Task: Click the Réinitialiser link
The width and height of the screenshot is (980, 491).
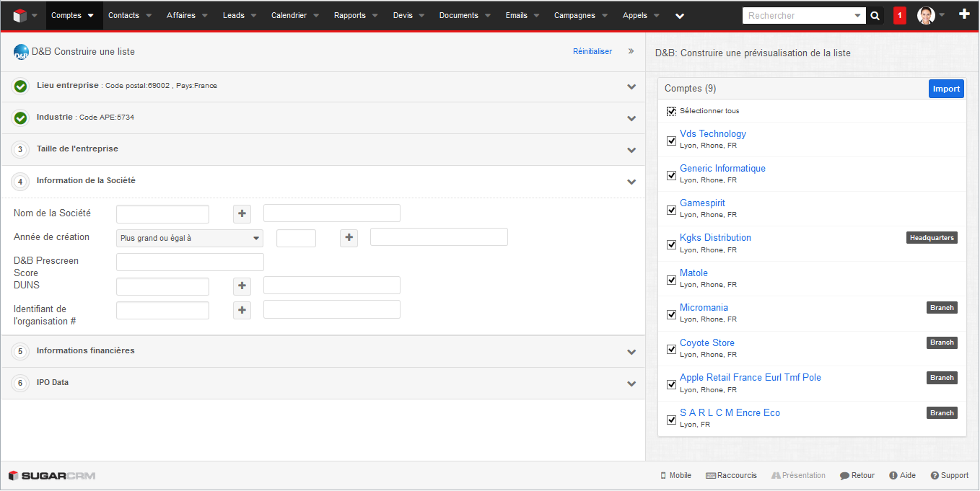Action: (x=592, y=52)
